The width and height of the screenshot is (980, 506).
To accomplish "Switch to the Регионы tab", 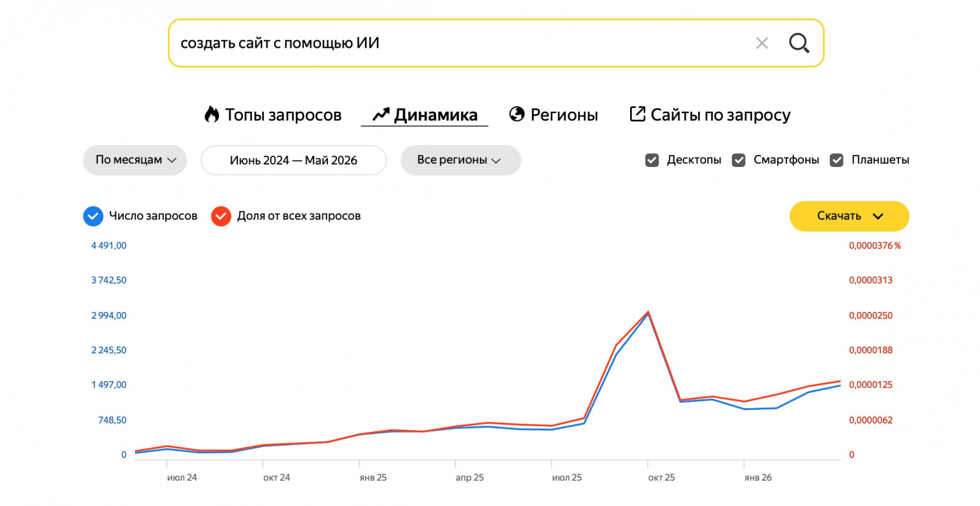I will 553,115.
